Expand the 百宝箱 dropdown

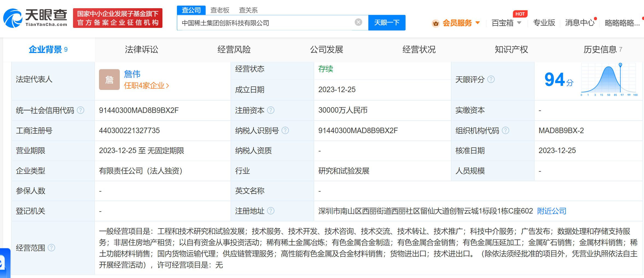point(519,23)
